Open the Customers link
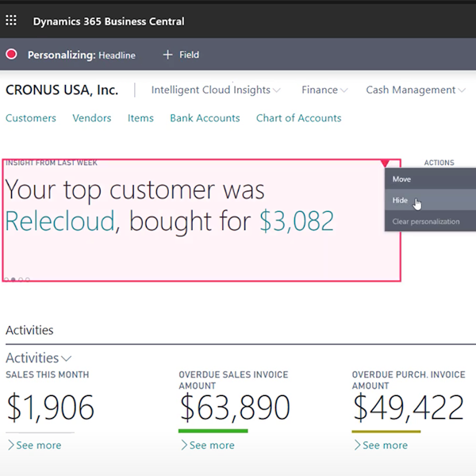The image size is (476, 476). pyautogui.click(x=31, y=117)
